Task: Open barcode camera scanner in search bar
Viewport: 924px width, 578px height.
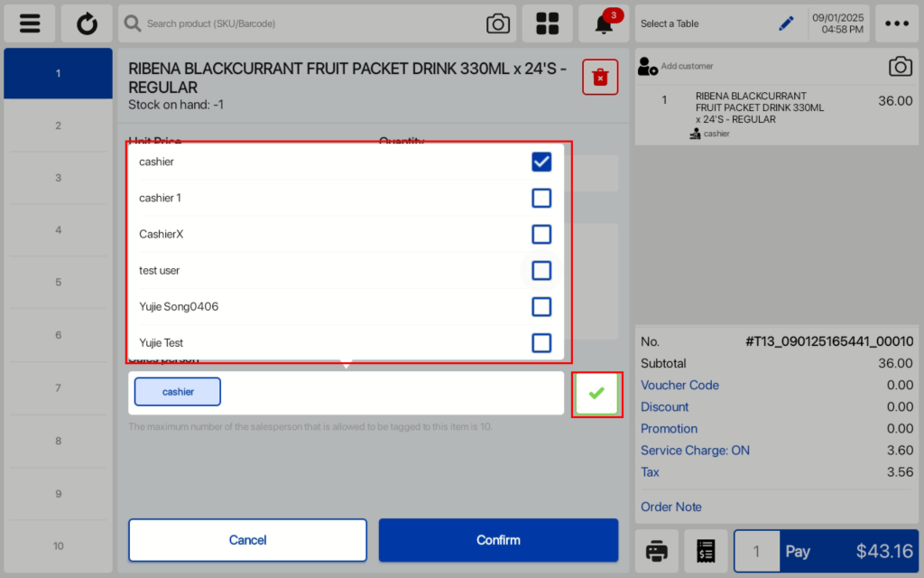Action: coord(498,23)
